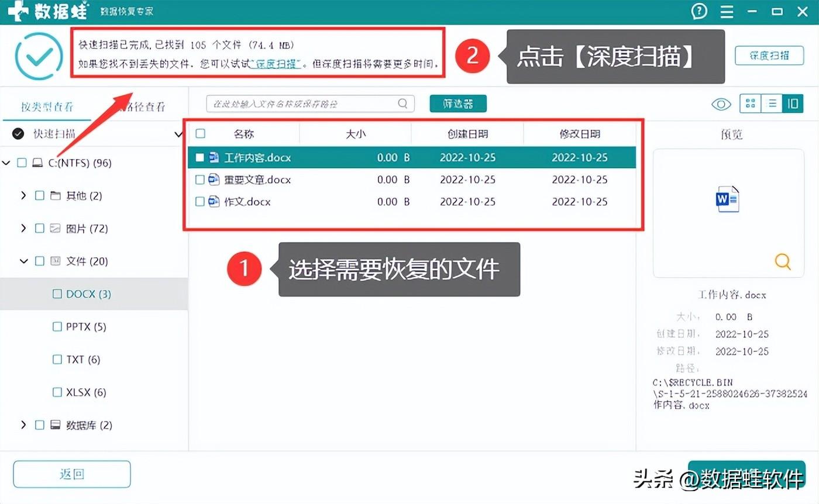
Task: Select the 其他 (2) tree item label
Action: (x=84, y=195)
